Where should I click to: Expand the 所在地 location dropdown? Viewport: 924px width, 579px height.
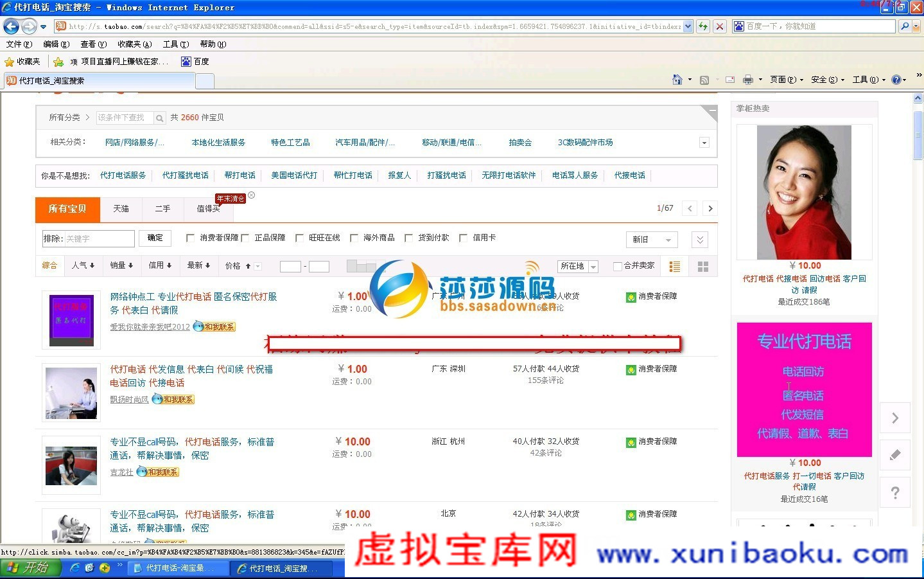click(x=578, y=266)
